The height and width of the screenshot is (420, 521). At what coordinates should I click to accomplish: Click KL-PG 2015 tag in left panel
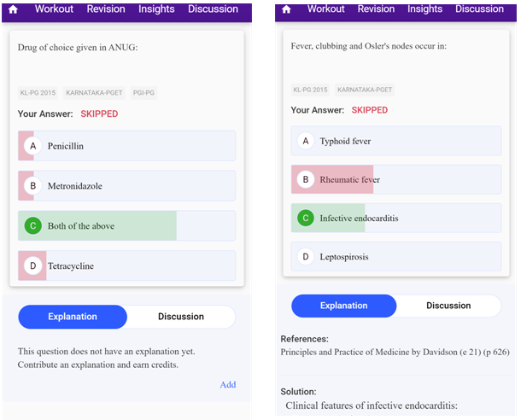(x=38, y=93)
